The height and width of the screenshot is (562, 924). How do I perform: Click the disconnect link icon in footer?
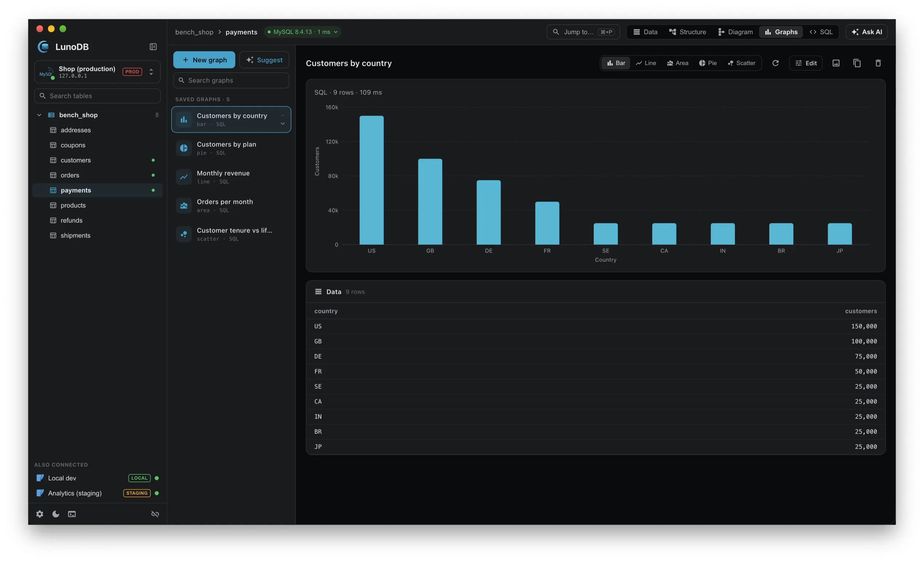(x=155, y=514)
